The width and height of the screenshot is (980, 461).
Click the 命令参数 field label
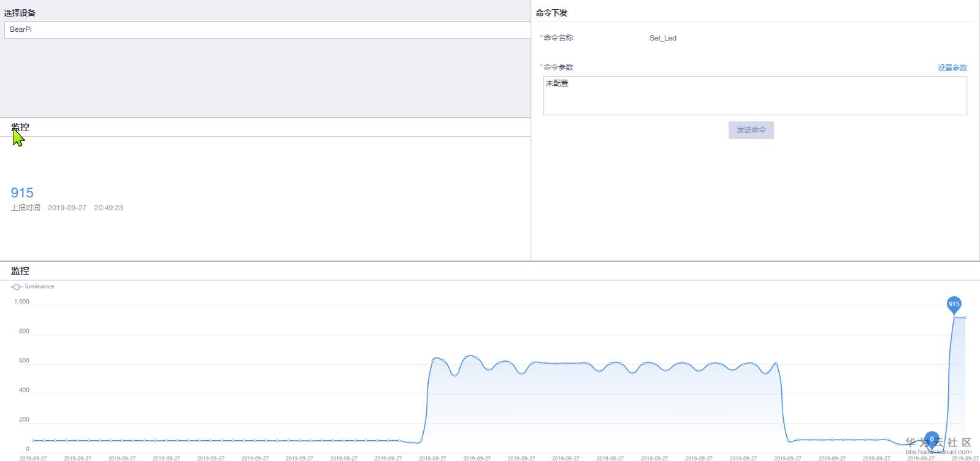pos(558,67)
